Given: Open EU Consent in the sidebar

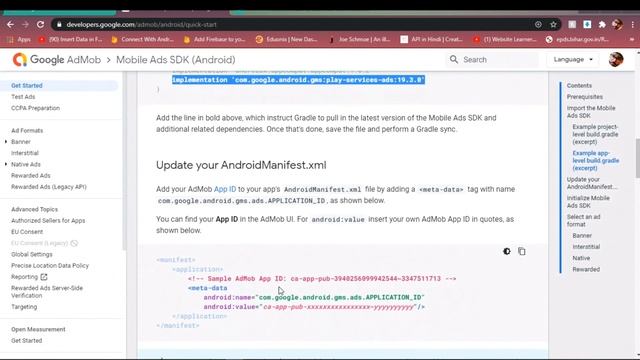Looking at the screenshot, I should [x=27, y=232].
